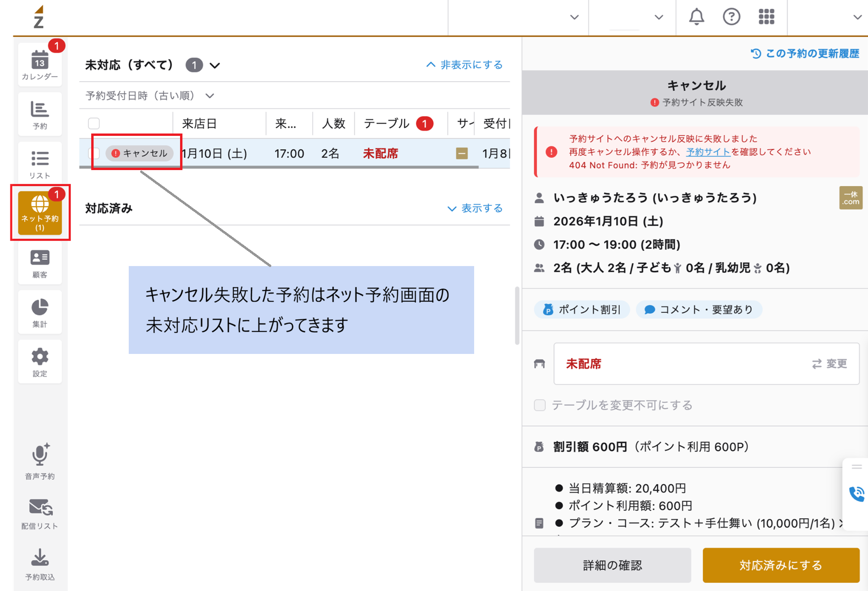Sort by the 来店日 column header

200,124
